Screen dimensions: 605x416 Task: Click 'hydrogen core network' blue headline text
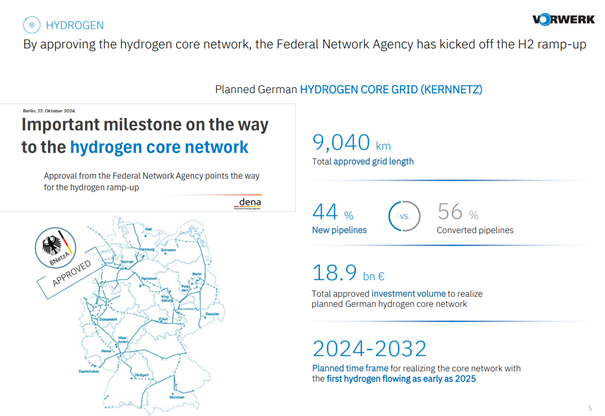tap(159, 148)
